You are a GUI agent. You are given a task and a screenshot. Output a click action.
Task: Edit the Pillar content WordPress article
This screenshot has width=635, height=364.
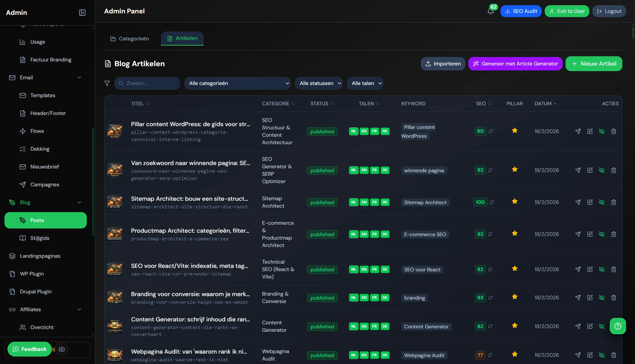590,131
